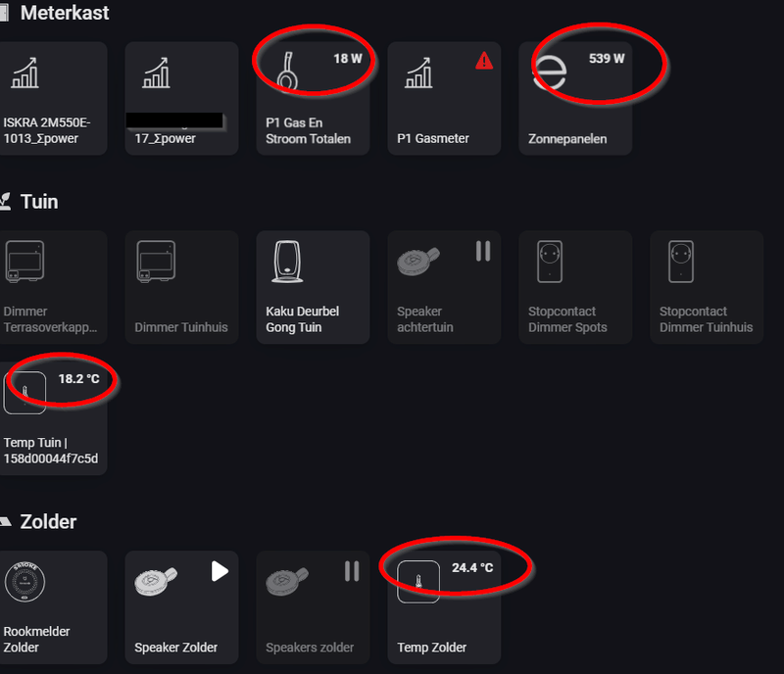Viewport: 784px width, 674px height.
Task: Click the Kaku Deurbel Gong Tuin doorbell icon
Action: [288, 262]
